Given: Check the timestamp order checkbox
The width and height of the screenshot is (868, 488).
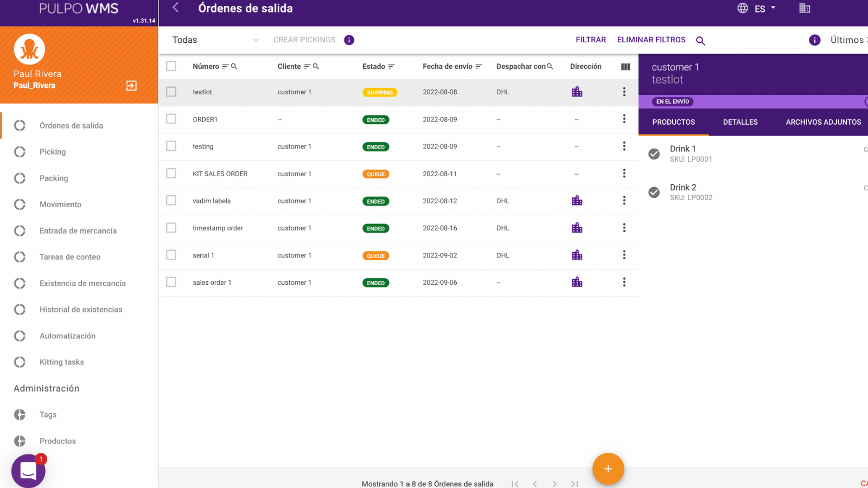Looking at the screenshot, I should pos(171,228).
